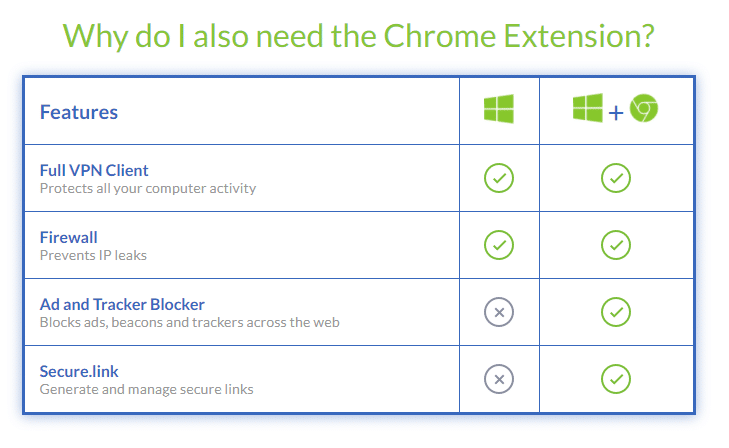729x448 pixels.
Task: Click the Windows logo beside the plus sign
Action: (x=588, y=108)
